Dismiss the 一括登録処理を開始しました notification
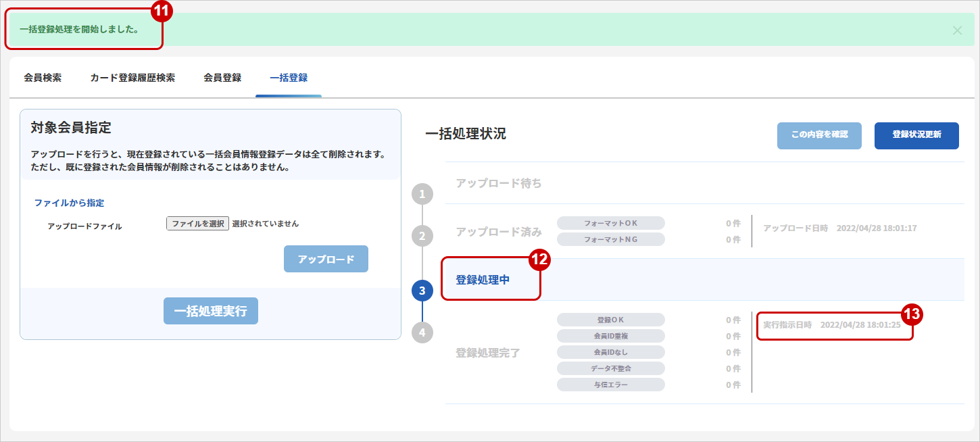This screenshot has height=442, width=980. click(957, 30)
